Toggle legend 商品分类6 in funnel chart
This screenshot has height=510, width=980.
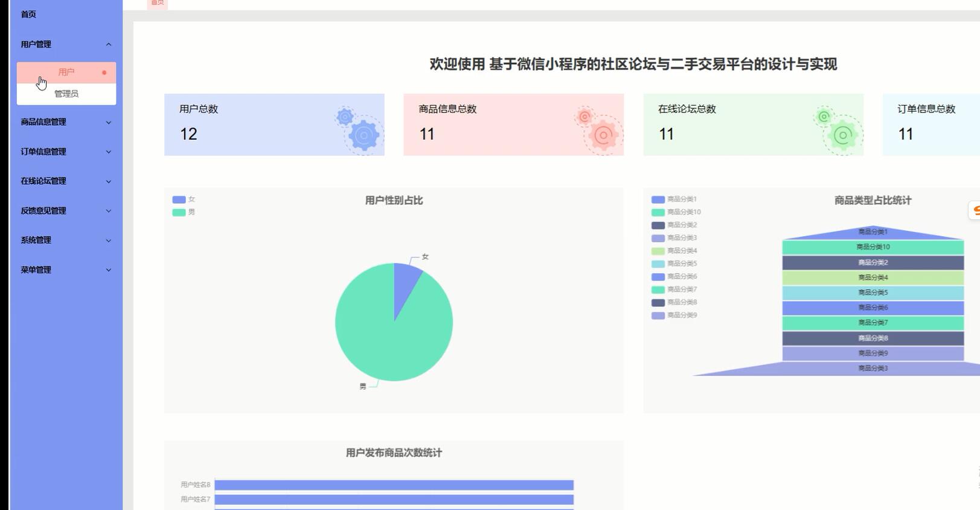coord(674,277)
